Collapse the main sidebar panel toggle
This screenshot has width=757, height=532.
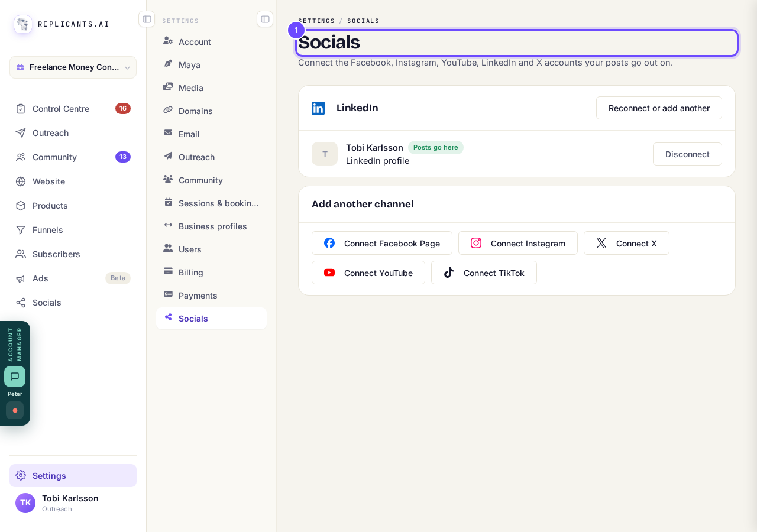147,19
